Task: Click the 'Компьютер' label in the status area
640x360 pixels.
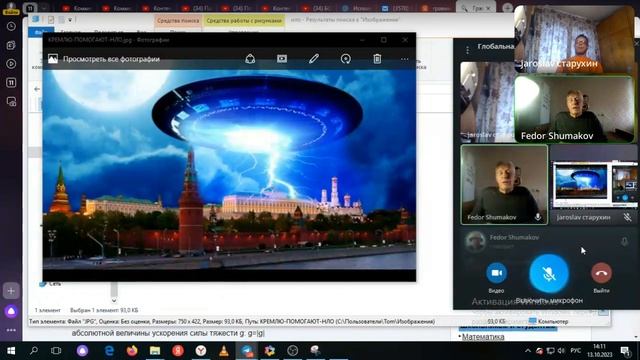Action: [552, 321]
